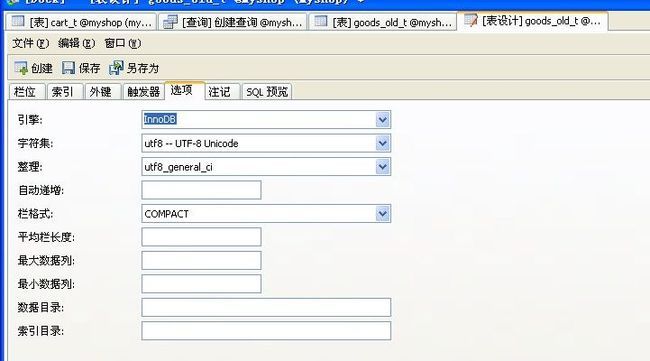This screenshot has width=650, height=361.
Task: Expand the 整理 collation dropdown arrow
Action: [x=383, y=167]
